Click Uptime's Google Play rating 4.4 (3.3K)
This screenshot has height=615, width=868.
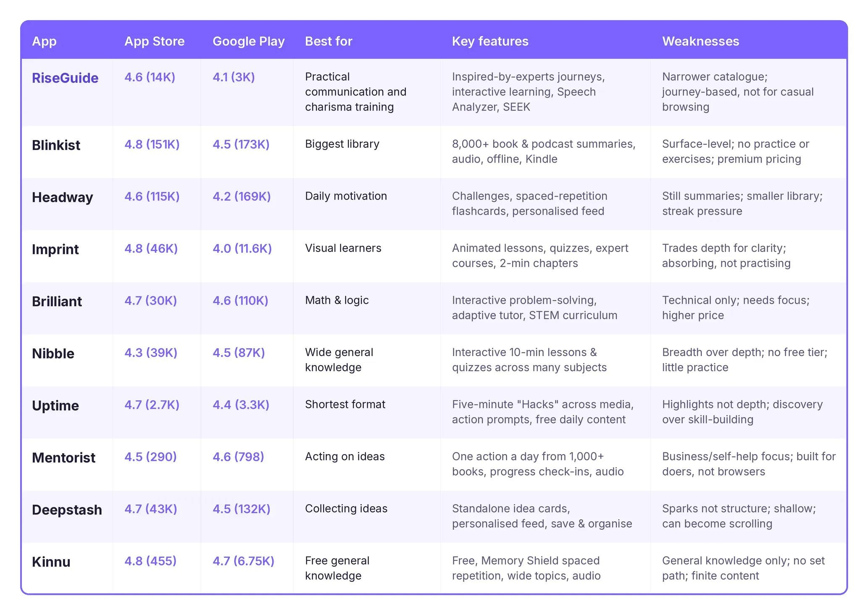pos(241,405)
